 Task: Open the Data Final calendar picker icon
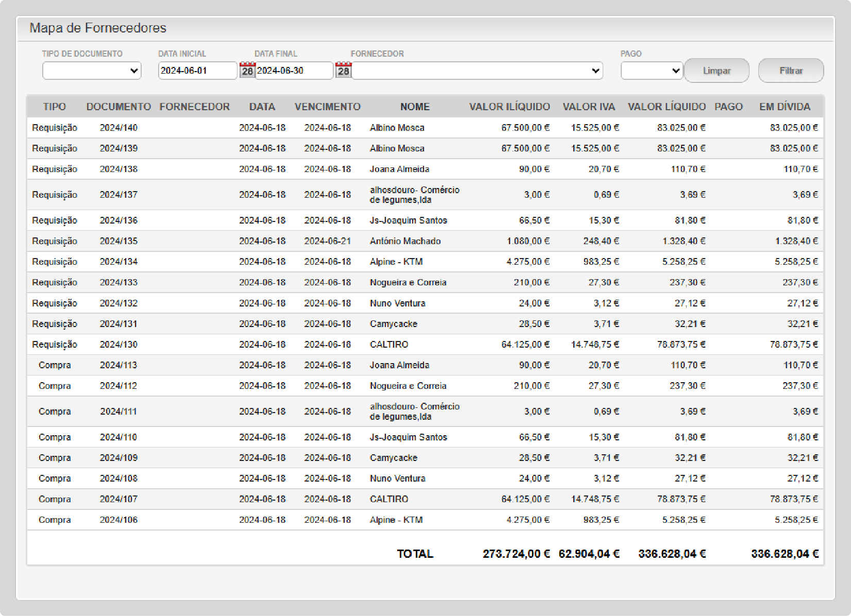(x=343, y=71)
